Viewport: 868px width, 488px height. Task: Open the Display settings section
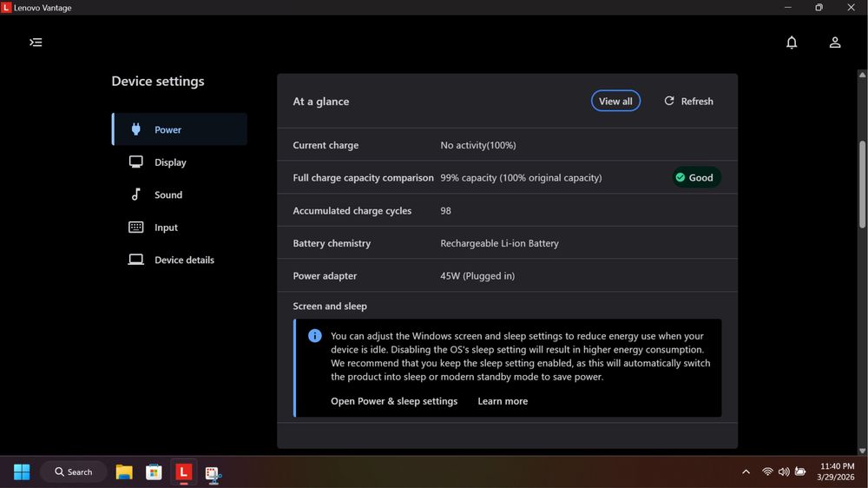(x=180, y=162)
